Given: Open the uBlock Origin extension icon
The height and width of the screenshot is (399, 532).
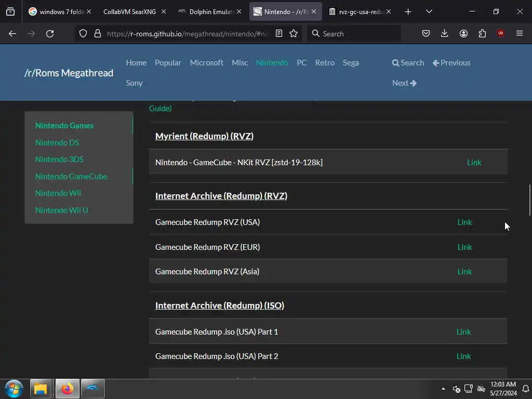Looking at the screenshot, I should [x=501, y=33].
